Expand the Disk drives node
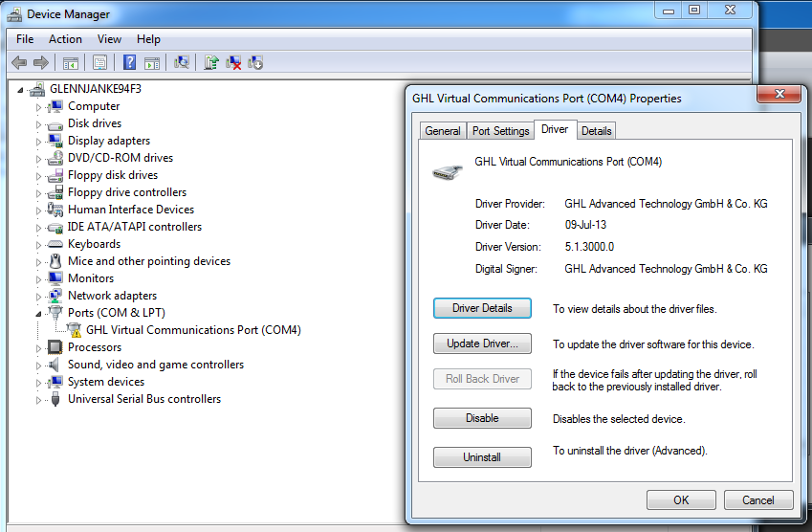Image resolution: width=812 pixels, height=532 pixels. click(38, 124)
